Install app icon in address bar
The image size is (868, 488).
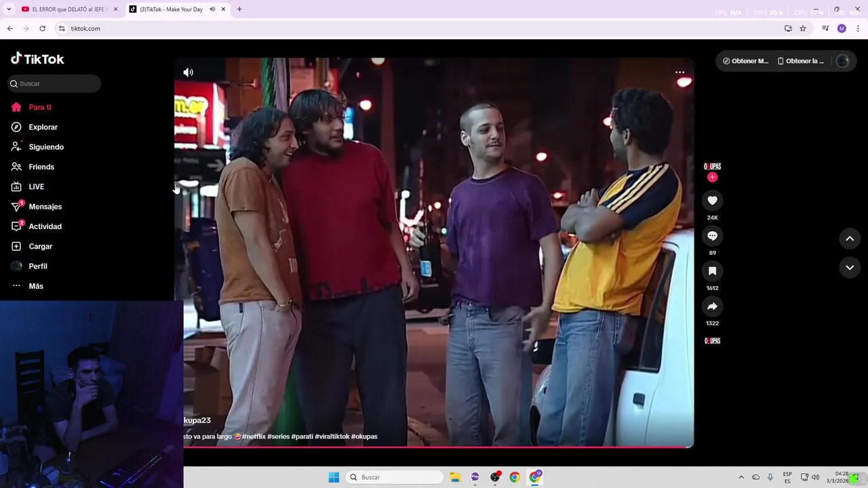[788, 28]
